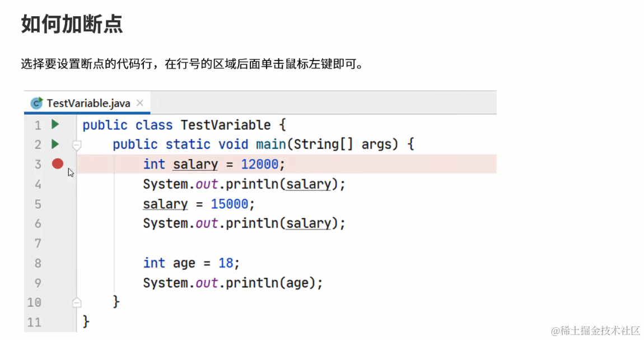The image size is (644, 340).
Task: Click the 如何加断点 heading
Action: pos(72,24)
